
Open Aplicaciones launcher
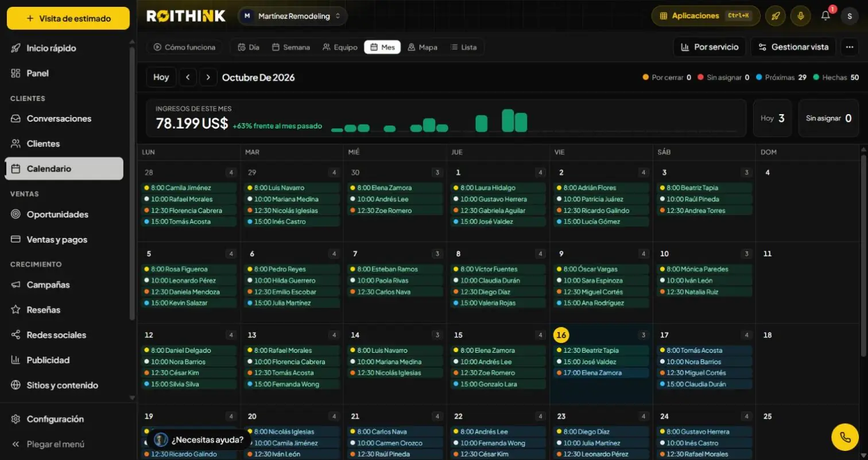(x=706, y=16)
